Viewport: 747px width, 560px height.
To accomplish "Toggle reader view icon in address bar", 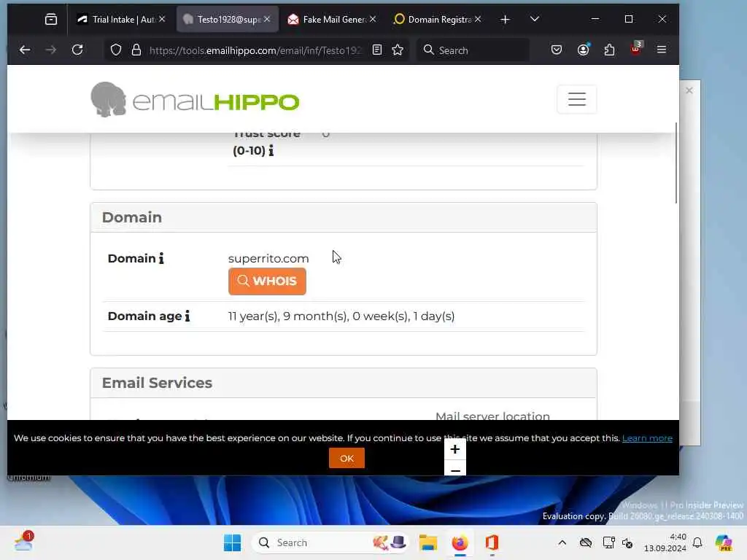I will pyautogui.click(x=377, y=50).
